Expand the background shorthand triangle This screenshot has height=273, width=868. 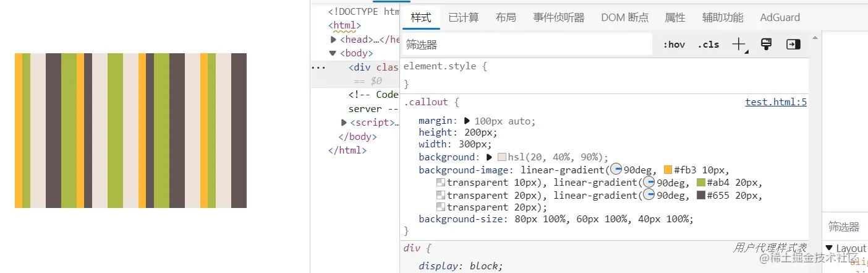click(490, 157)
